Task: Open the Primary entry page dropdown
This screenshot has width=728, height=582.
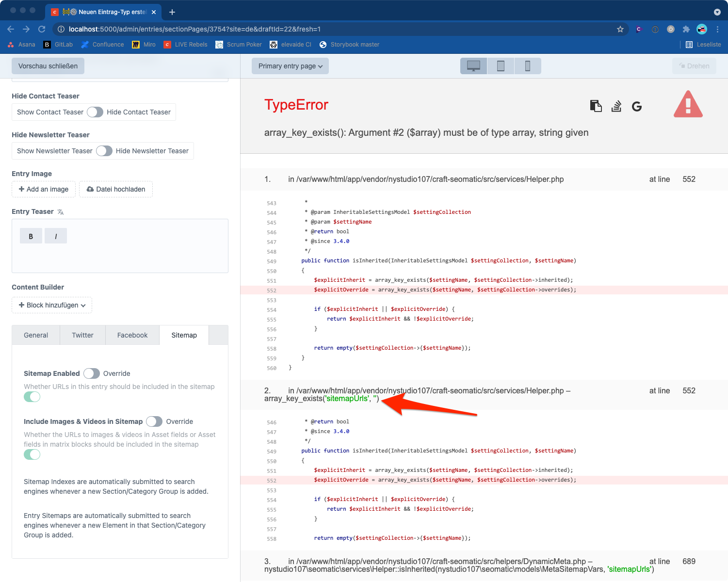Action: coord(290,65)
